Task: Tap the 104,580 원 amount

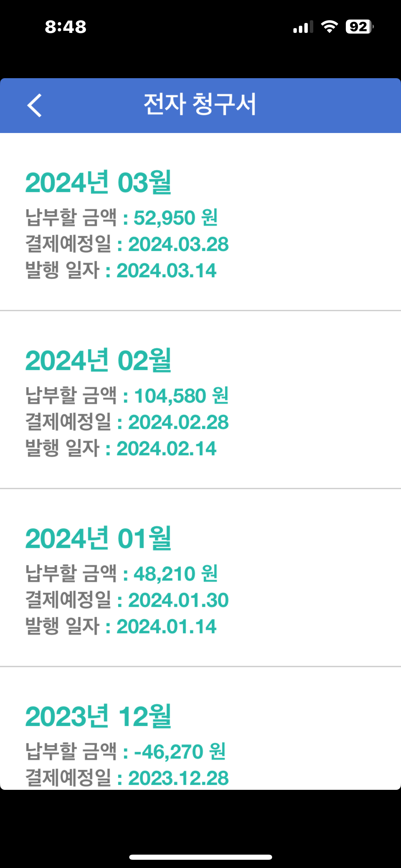Action: [181, 396]
